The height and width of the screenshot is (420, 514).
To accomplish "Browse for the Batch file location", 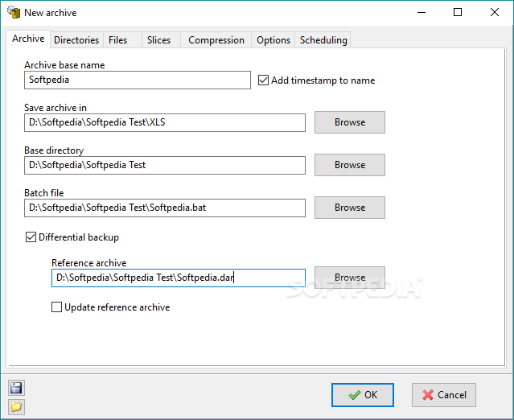I will tap(350, 208).
